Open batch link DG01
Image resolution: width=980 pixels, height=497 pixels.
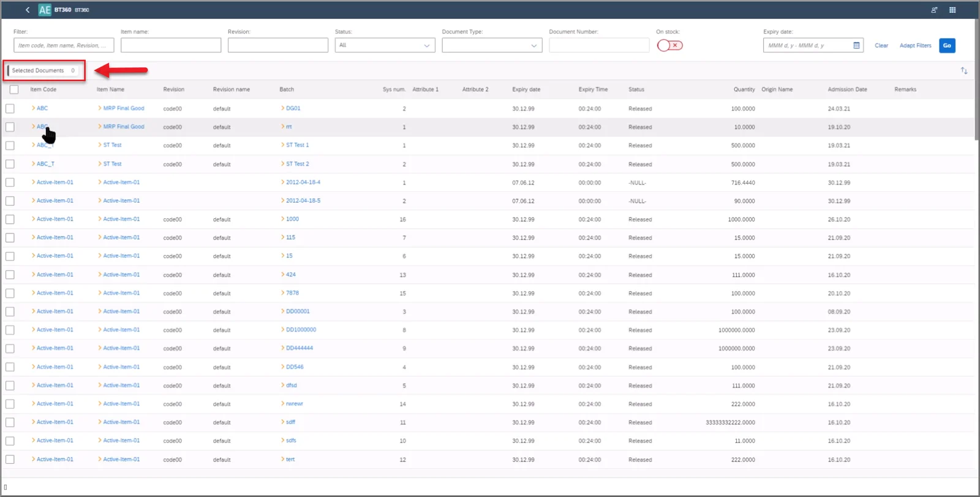tap(293, 108)
